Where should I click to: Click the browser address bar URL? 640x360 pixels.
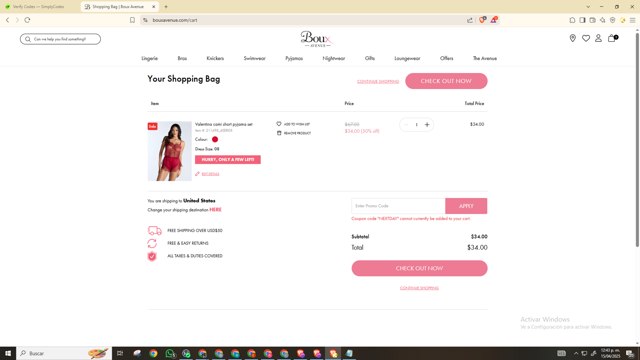[x=175, y=20]
